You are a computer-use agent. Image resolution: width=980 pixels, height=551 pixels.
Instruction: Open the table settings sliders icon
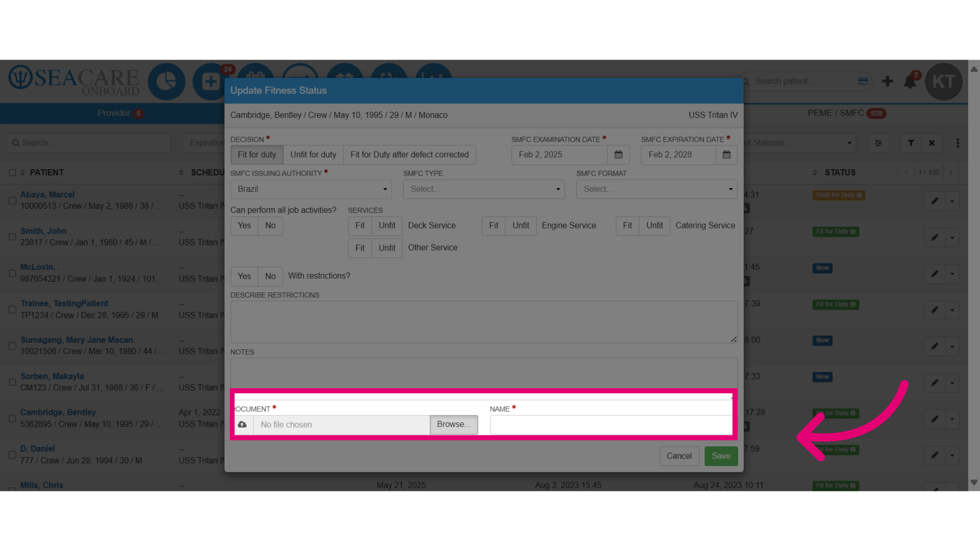(x=878, y=143)
